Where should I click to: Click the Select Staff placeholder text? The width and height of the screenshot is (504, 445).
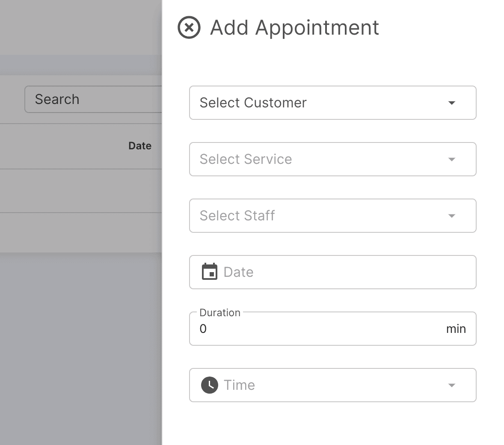point(237,216)
